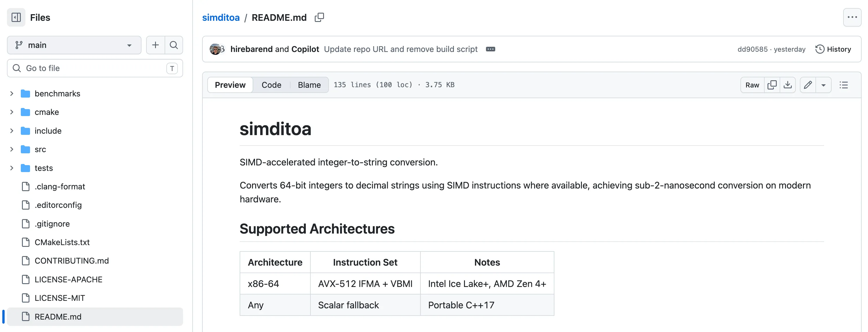Click the add file plus button
Viewport: 868px width, 332px height.
155,45
